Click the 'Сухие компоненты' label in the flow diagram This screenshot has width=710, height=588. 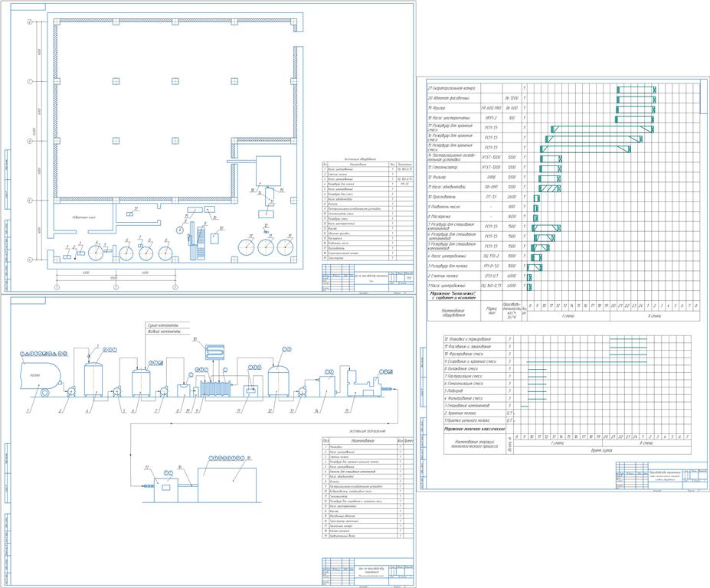click(163, 325)
